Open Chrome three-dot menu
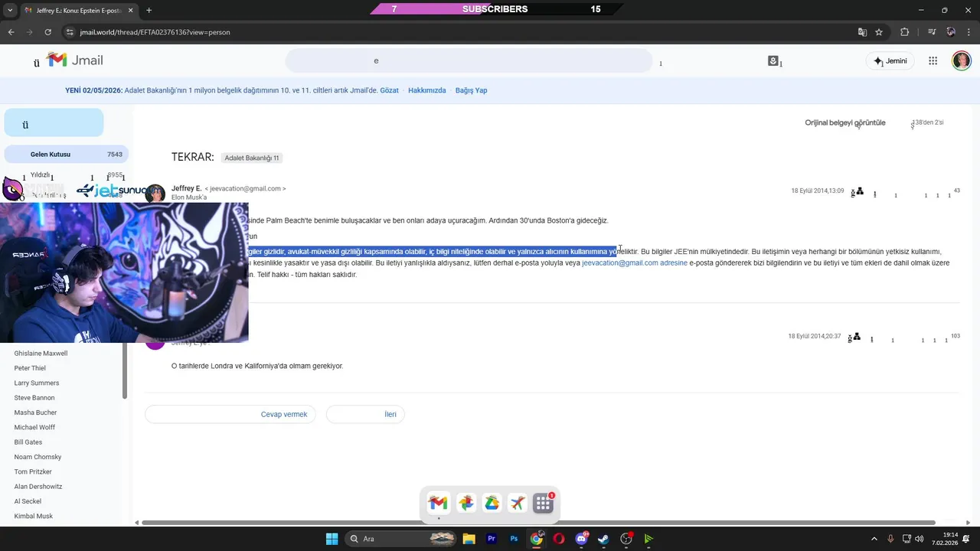Screen dimensions: 980x551 (x=969, y=32)
